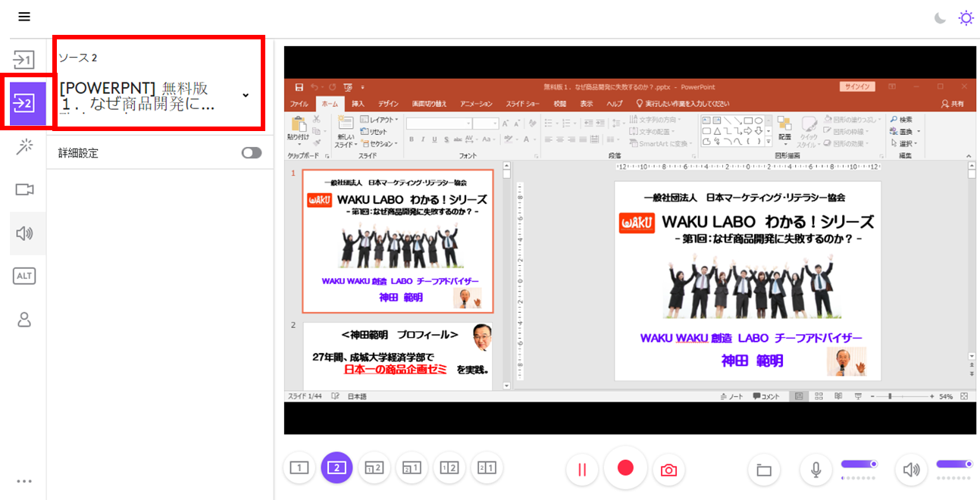The width and height of the screenshot is (980, 500).
Task: Take a snapshot with camera button
Action: click(668, 470)
